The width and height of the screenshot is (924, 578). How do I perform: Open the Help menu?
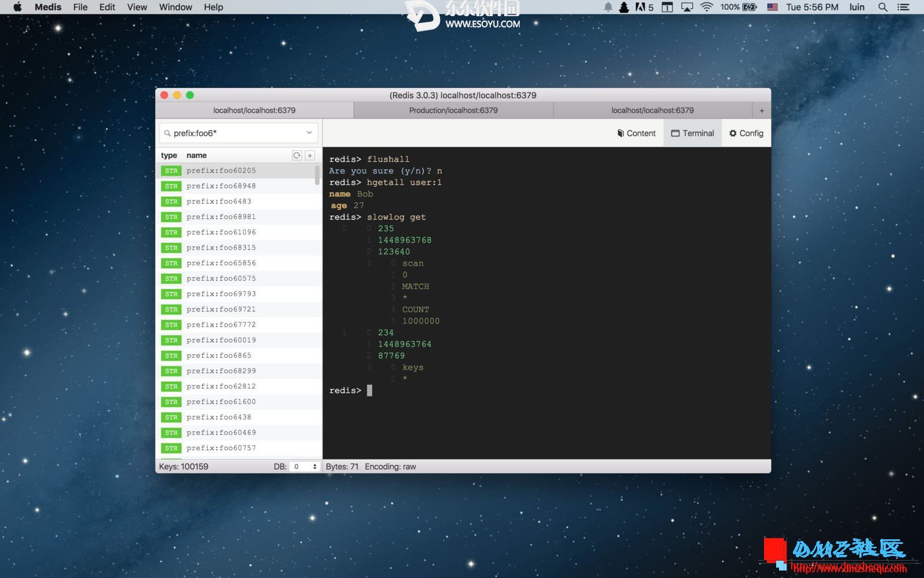coord(213,7)
